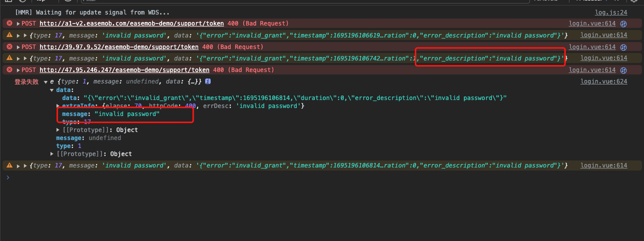Collapse the e {type: 1} object
This screenshot has width=644, height=241.
point(46,81)
